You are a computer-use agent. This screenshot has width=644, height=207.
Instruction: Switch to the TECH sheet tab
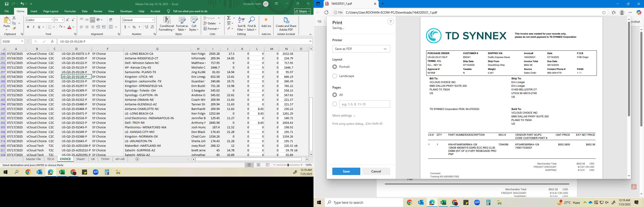coord(50,159)
